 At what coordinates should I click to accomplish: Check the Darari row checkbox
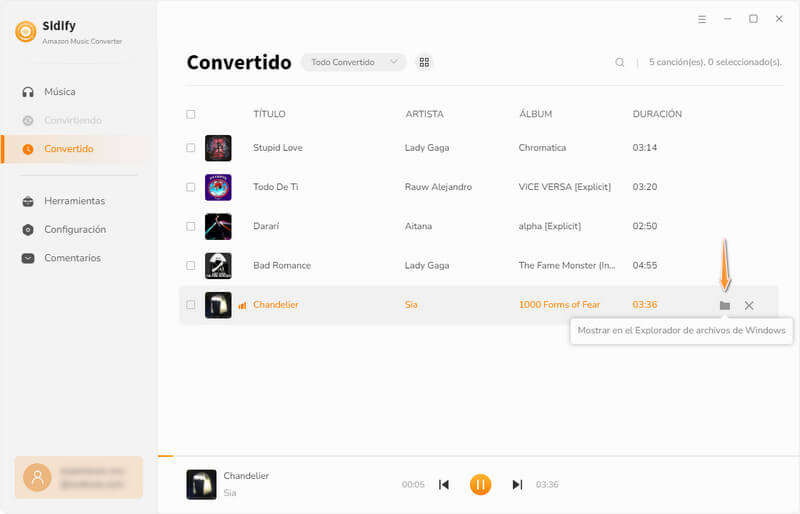(191, 227)
